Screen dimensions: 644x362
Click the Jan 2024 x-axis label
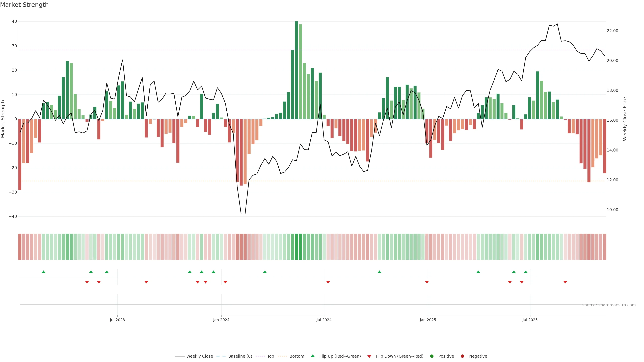[x=221, y=320]
